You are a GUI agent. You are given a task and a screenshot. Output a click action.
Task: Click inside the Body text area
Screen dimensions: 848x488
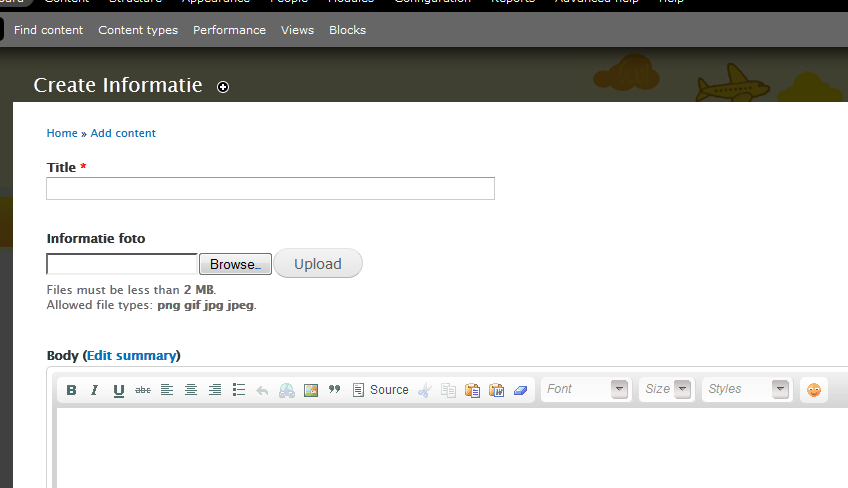coord(452,448)
